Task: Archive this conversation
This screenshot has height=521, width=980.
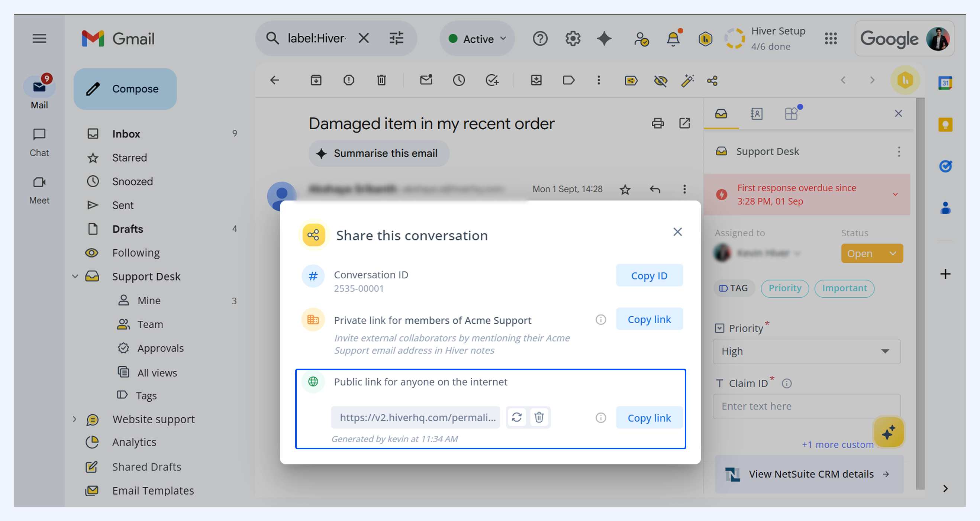Action: 316,80
